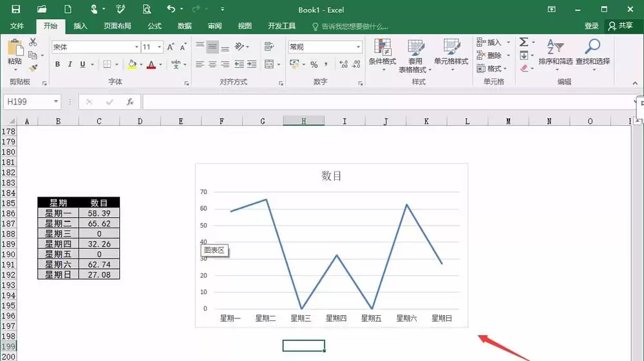
Task: Click Decrease Indent icon
Action: tap(239, 64)
